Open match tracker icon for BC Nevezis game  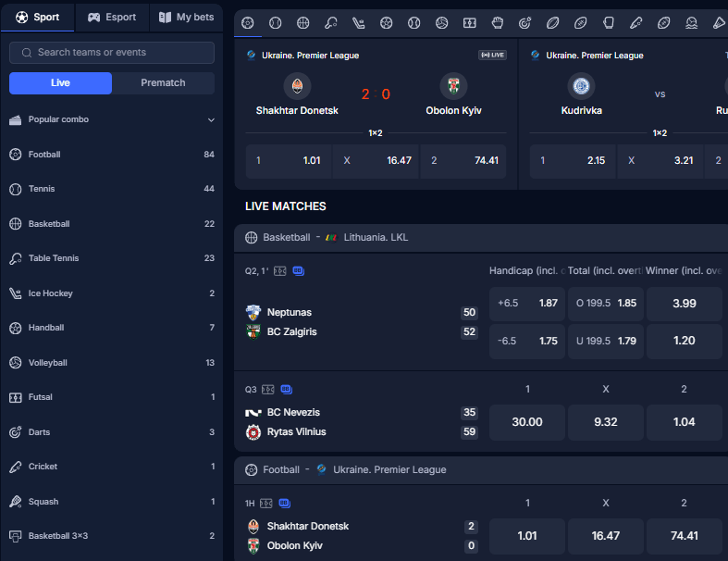268,390
